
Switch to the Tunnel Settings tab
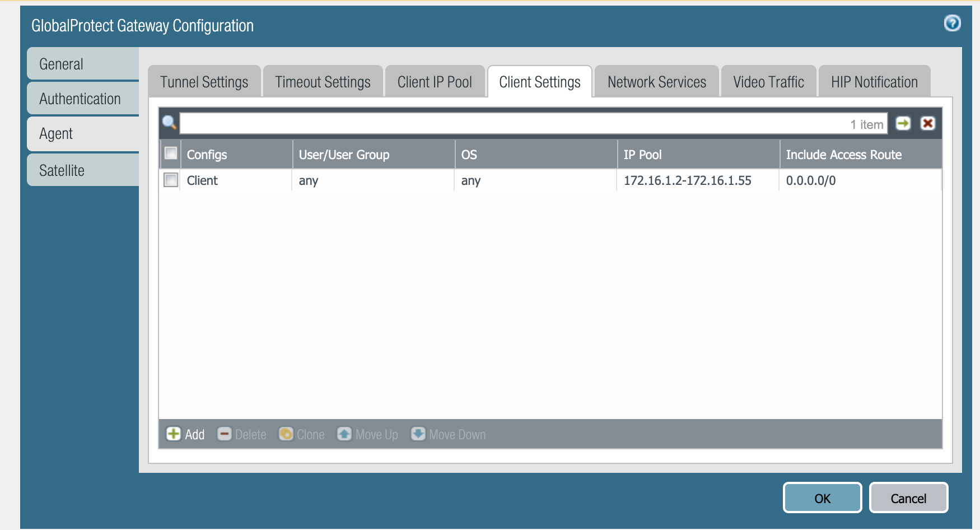pyautogui.click(x=203, y=82)
